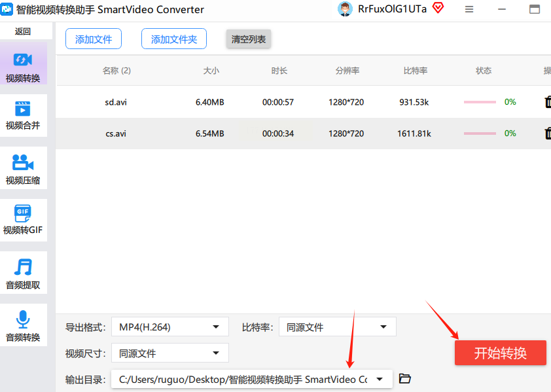The height and width of the screenshot is (392, 551).
Task: Click the 比特率 column header
Action: coord(416,71)
